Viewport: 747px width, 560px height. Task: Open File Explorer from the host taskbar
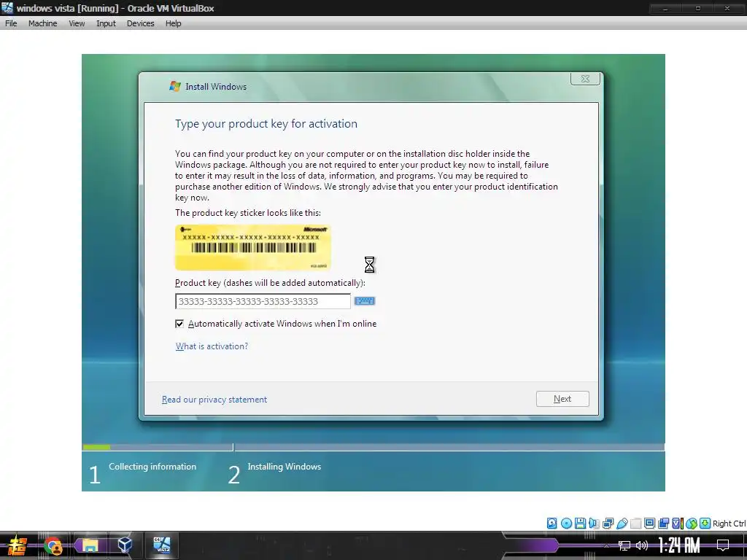[x=90, y=545]
